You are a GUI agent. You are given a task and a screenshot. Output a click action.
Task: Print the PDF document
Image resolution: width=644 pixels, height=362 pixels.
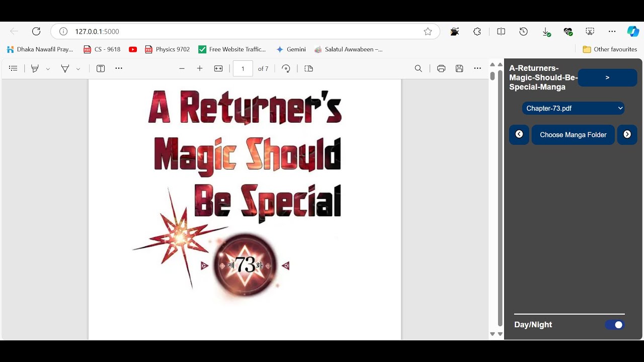pos(441,68)
